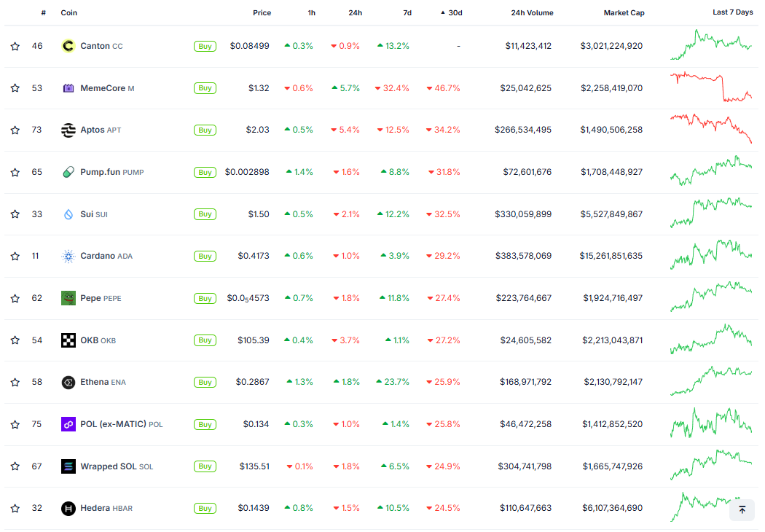Image resolution: width=765 pixels, height=532 pixels.
Task: Click the MemeCore purple logo icon
Action: coord(68,88)
